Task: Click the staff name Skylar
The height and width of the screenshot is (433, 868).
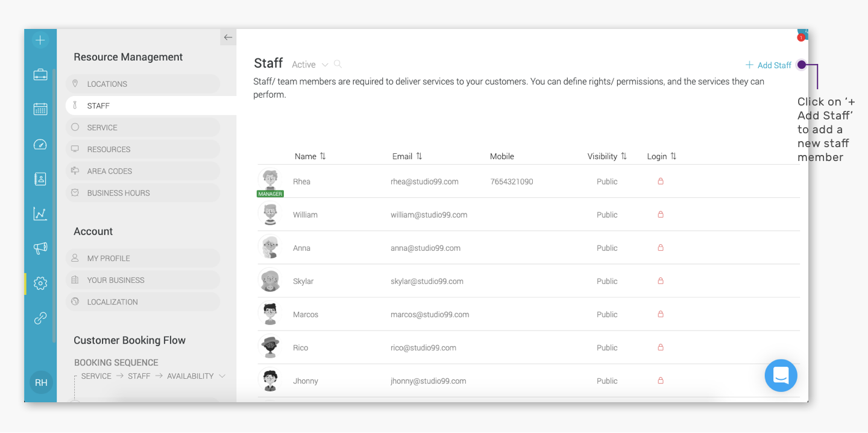Action: 303,281
